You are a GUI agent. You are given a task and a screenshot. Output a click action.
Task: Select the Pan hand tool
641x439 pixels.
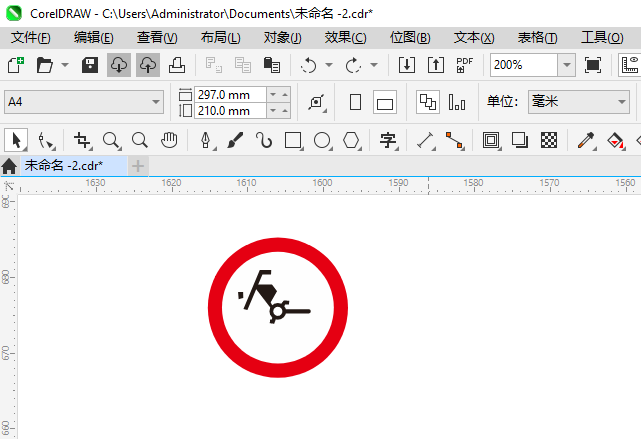point(169,141)
